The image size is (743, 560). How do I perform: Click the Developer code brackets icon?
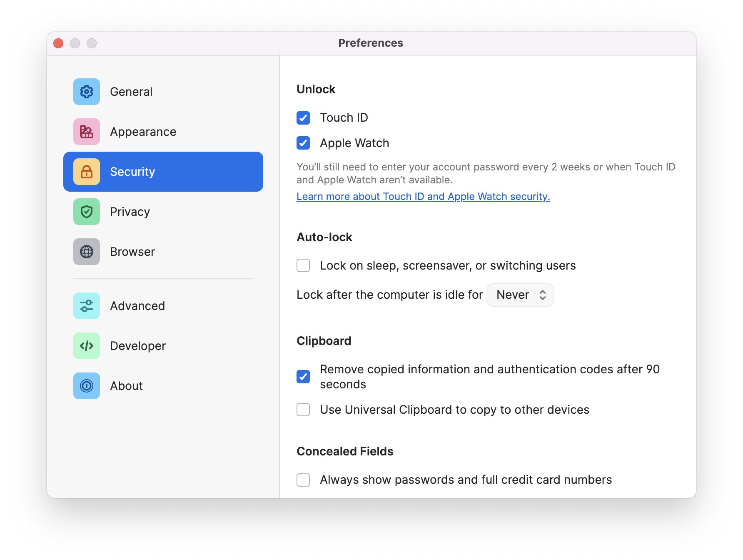(x=87, y=346)
